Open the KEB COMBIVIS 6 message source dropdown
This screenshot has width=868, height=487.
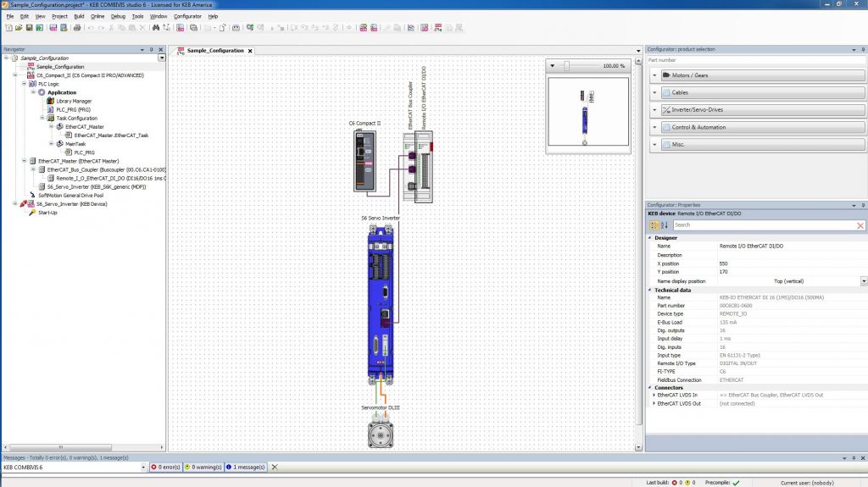143,467
